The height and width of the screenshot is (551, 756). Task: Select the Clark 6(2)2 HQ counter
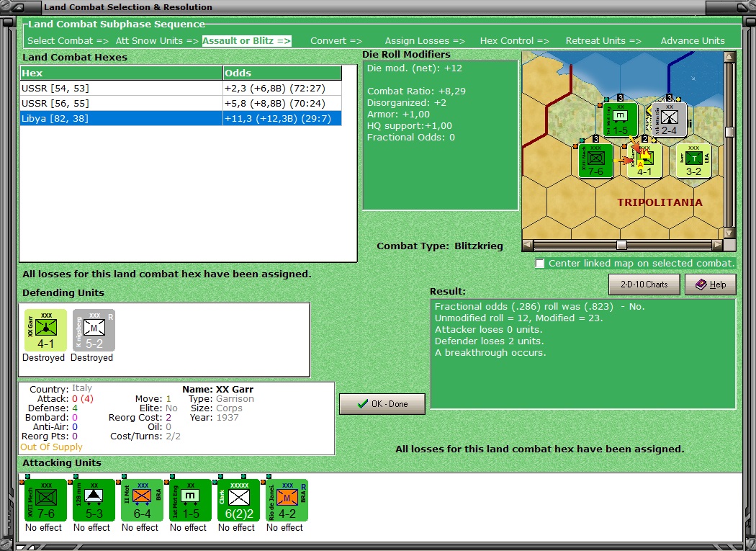[x=237, y=499]
